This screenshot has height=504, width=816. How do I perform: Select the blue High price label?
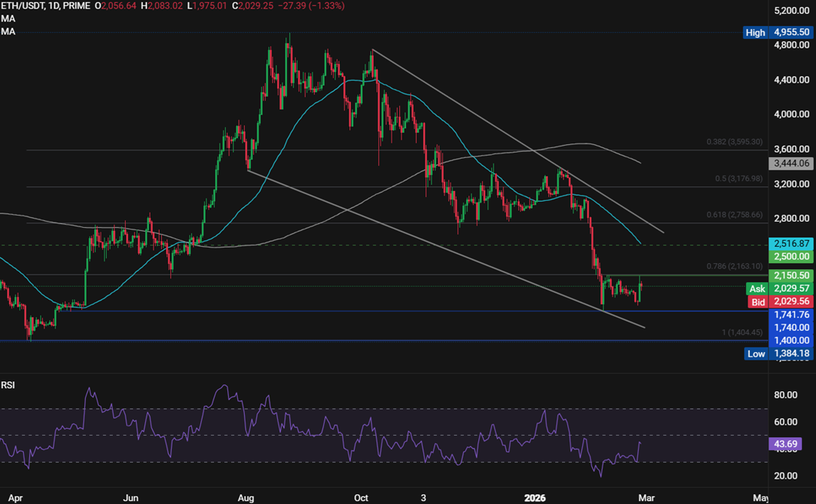pyautogui.click(x=755, y=32)
